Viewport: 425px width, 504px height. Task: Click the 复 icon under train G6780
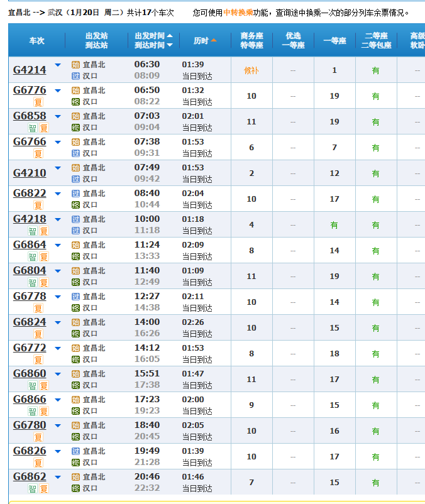[x=38, y=437]
